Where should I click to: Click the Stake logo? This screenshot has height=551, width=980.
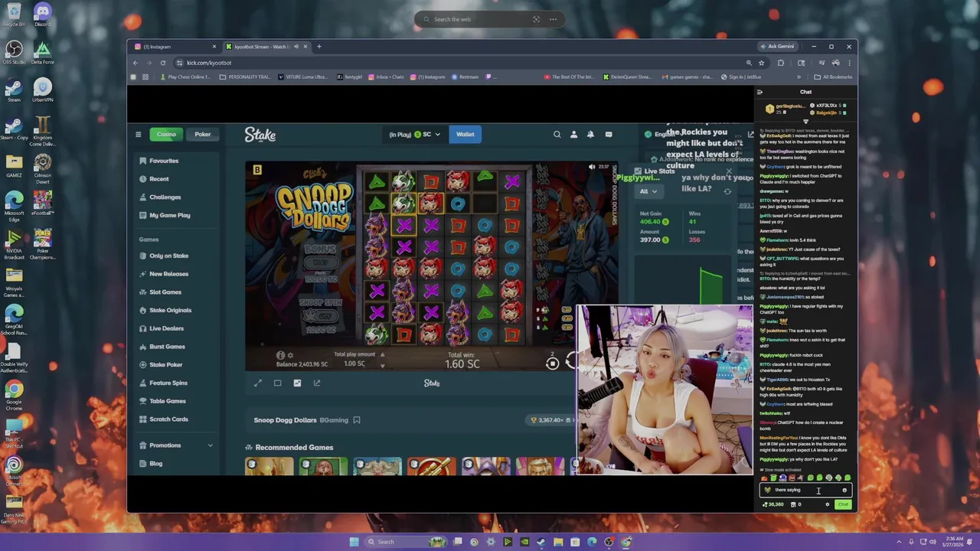tap(260, 135)
